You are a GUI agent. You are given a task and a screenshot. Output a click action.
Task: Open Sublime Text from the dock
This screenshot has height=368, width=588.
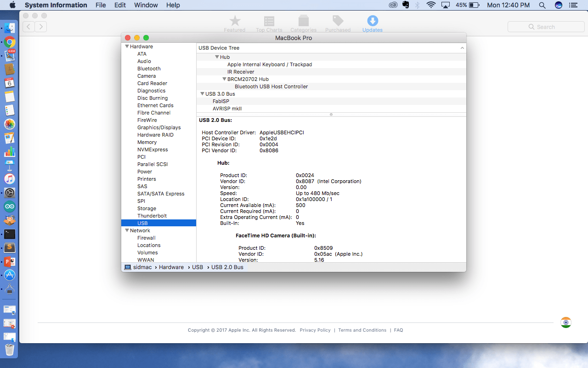(x=10, y=247)
